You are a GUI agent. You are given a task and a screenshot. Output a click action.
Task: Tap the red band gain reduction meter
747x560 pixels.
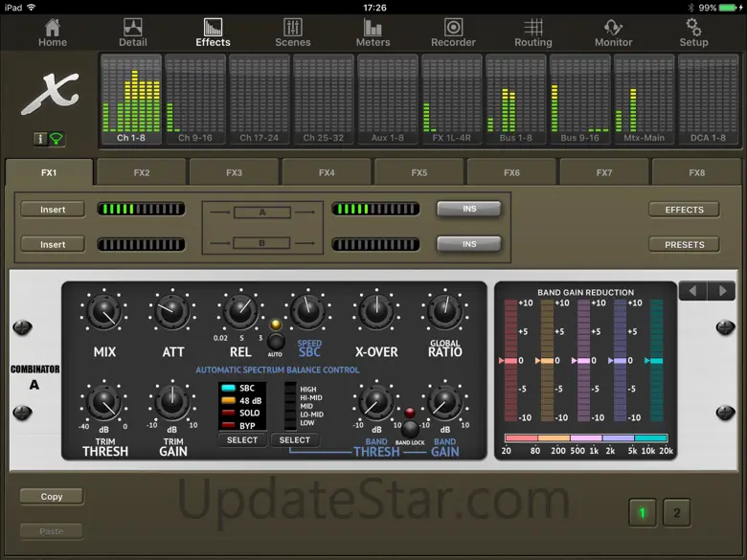[510, 361]
